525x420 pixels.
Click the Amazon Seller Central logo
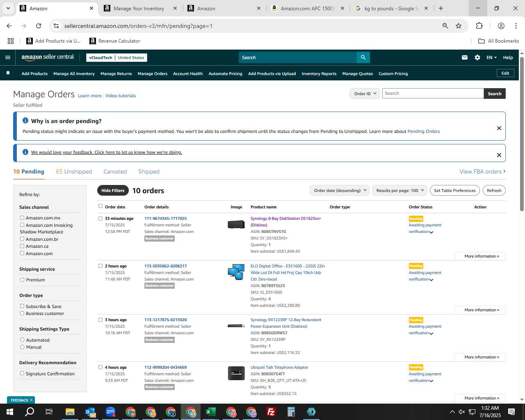coord(48,57)
